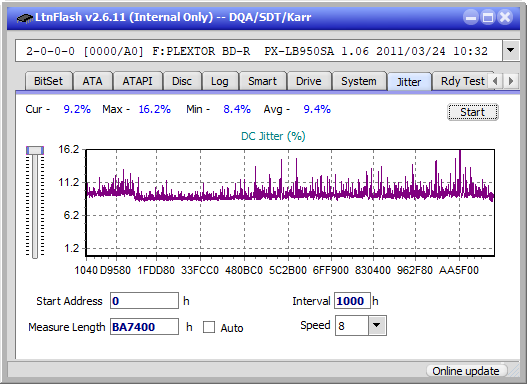Click the Start Address input field
The width and height of the screenshot is (527, 384).
pyautogui.click(x=145, y=300)
